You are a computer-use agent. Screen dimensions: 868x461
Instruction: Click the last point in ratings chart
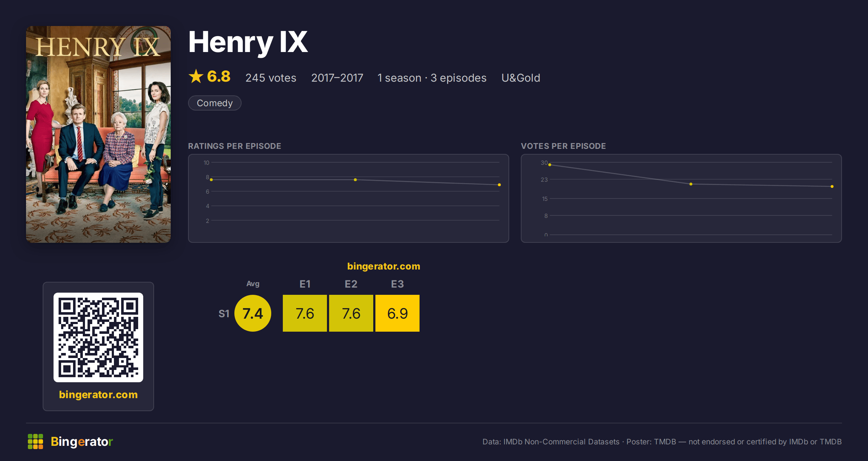[499, 185]
